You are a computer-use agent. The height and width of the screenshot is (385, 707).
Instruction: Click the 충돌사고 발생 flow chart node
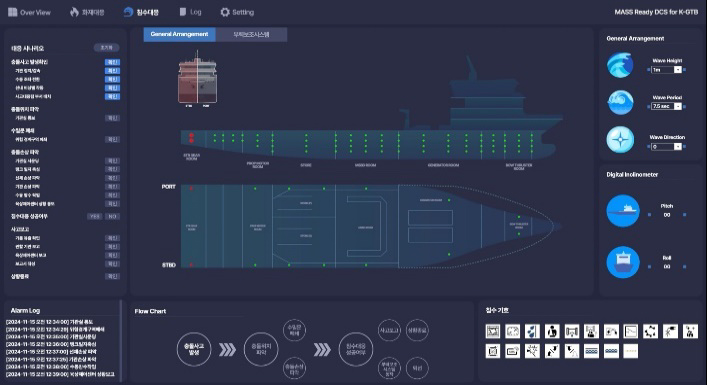click(x=194, y=348)
